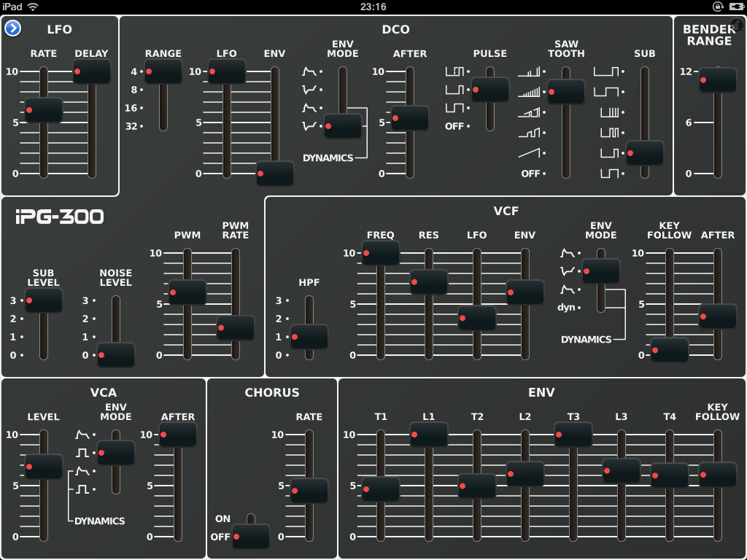This screenshot has height=560, width=747.
Task: Set Pulse waveform to OFF
Action: pyautogui.click(x=454, y=126)
